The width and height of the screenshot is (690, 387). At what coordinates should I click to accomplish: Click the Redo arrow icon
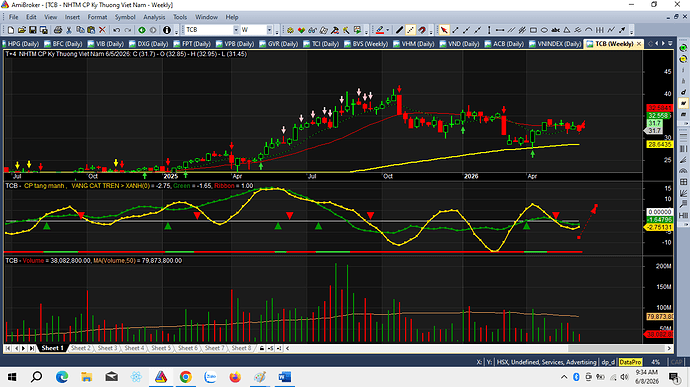tap(128, 30)
